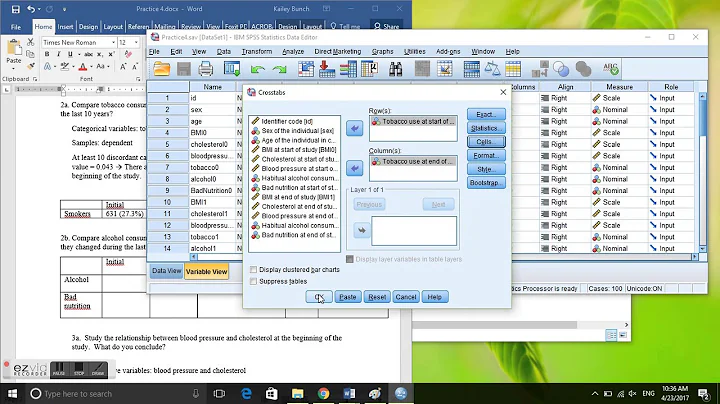The width and height of the screenshot is (720, 404).
Task: Open Font Color dropdown arrow
Action: [90, 67]
